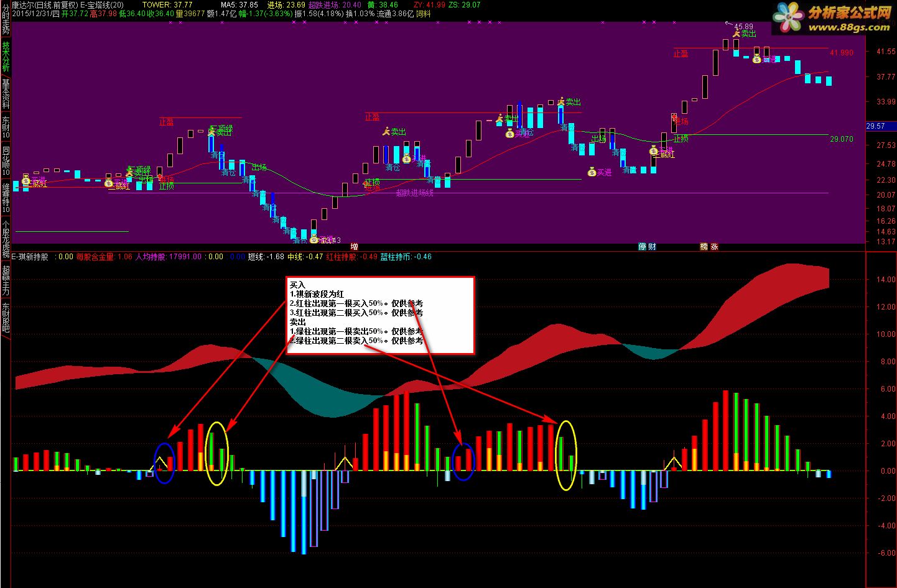
Task: Click the 财 event marker below the chart
Action: point(651,247)
